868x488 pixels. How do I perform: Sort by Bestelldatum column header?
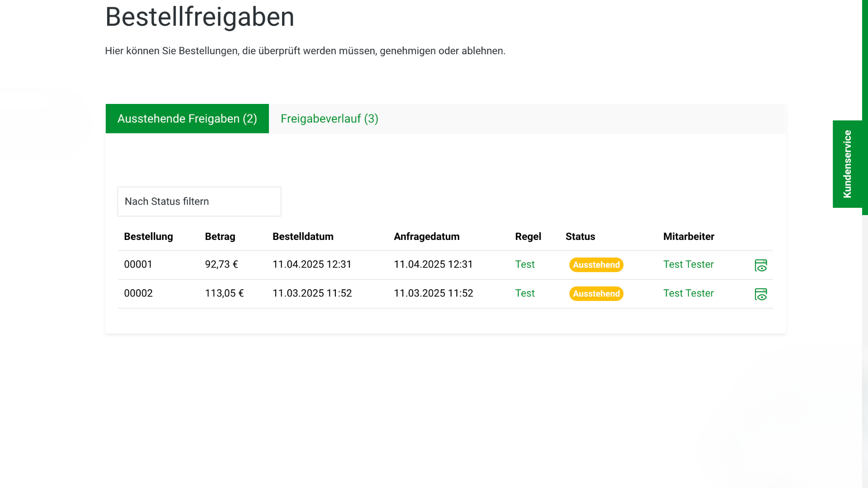tap(302, 237)
